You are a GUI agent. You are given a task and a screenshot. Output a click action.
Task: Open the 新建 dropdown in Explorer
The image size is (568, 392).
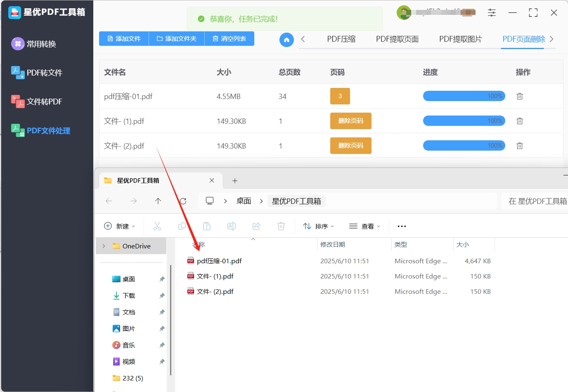(120, 226)
